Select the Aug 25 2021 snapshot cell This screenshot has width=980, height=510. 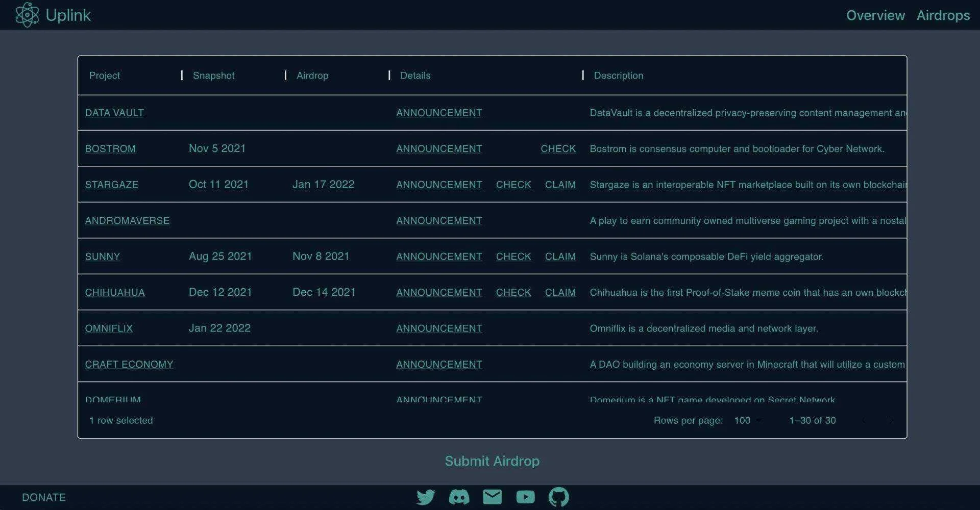point(220,256)
